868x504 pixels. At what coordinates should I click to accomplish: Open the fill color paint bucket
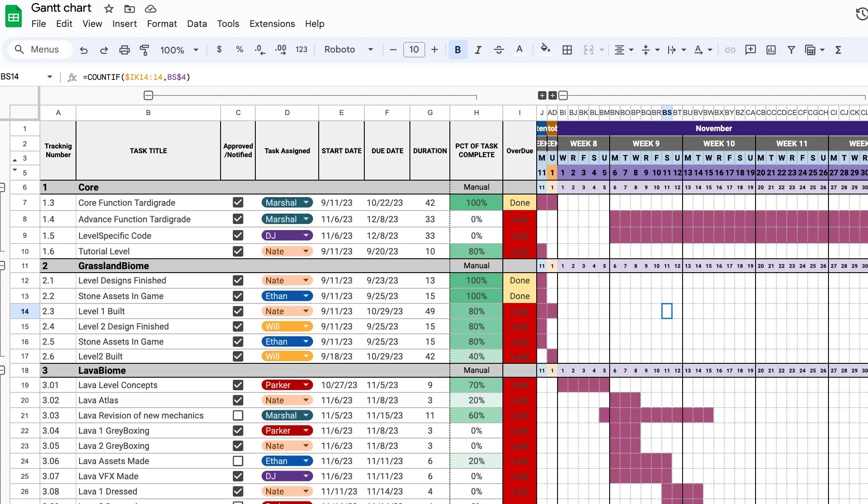(545, 49)
